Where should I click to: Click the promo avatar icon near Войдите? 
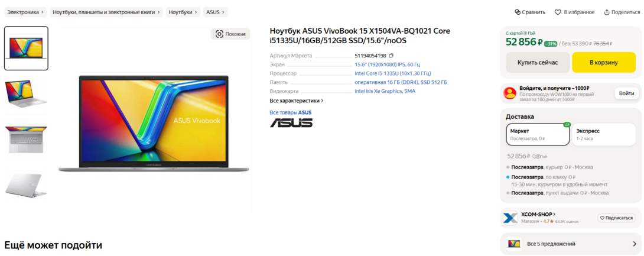(510, 93)
